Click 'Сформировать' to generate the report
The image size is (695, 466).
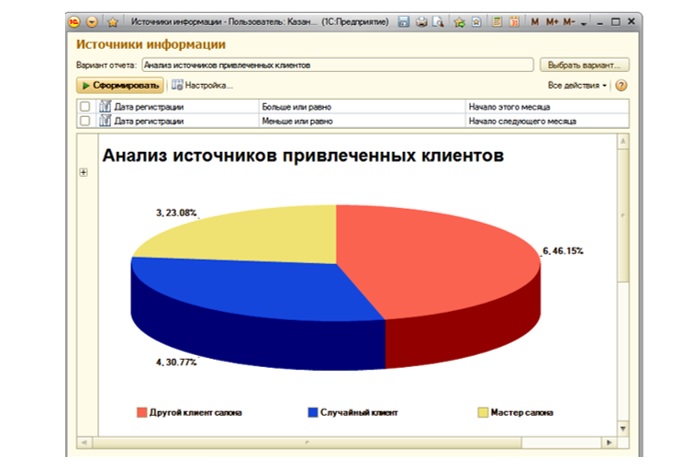pos(120,85)
